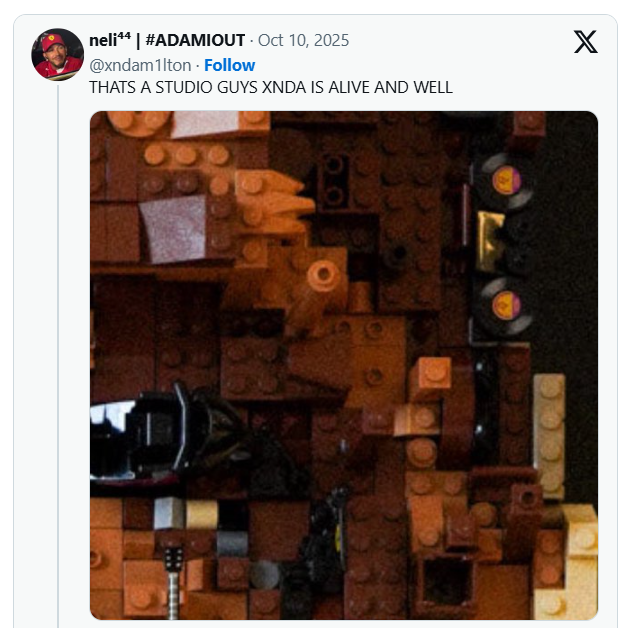
Task: Click the lower vinyl record in photo
Action: pyautogui.click(x=505, y=306)
